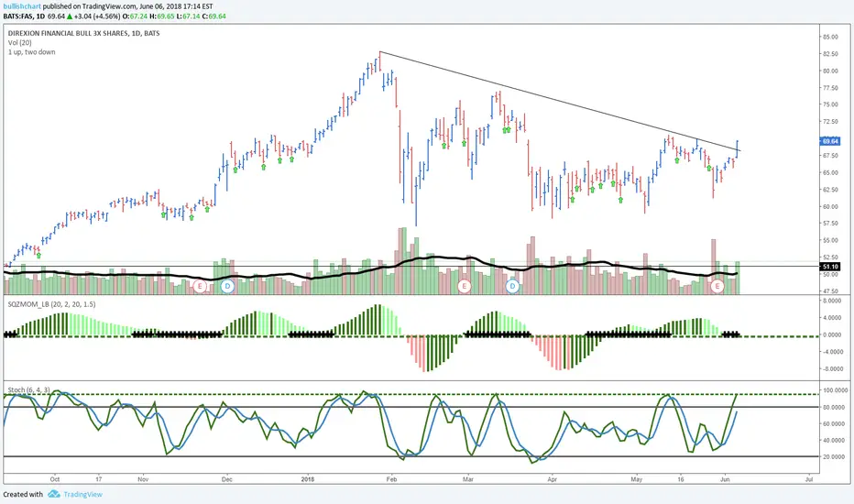
Task: Click the black 51.10 volume value label
Action: coord(830,267)
